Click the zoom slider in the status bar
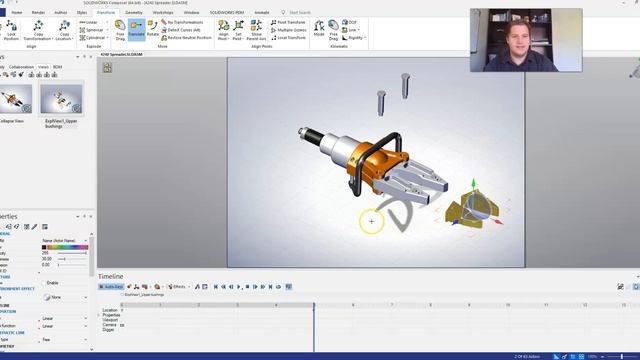Viewport: 640px width, 360px height. (621, 356)
